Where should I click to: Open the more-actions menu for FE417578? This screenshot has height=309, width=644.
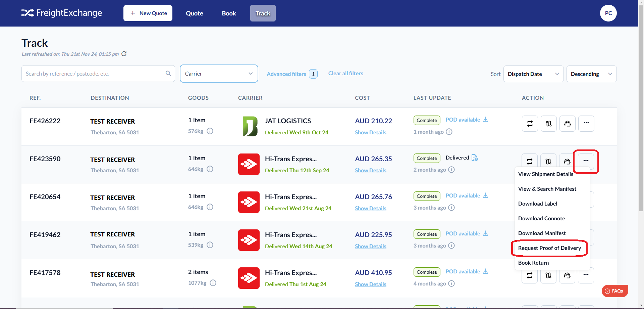point(586,275)
